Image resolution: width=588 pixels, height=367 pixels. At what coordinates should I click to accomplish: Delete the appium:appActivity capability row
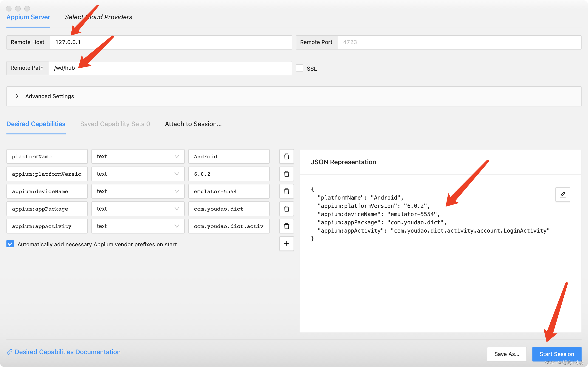pyautogui.click(x=286, y=226)
